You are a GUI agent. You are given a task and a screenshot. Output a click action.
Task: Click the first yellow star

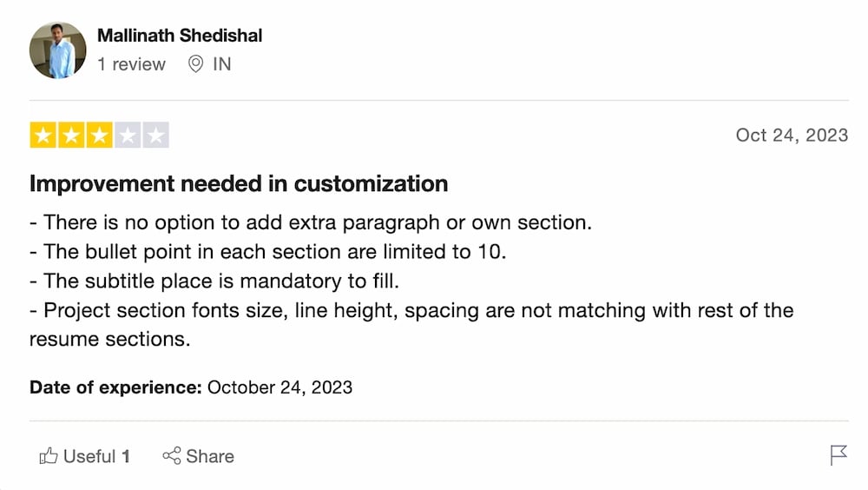pos(43,136)
